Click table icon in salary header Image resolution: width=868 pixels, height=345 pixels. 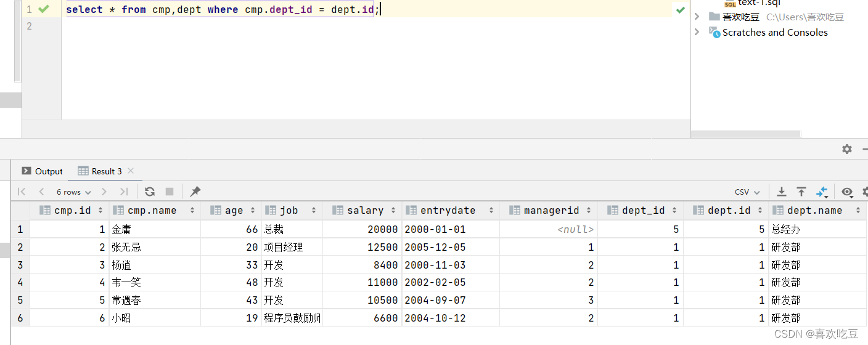point(337,210)
